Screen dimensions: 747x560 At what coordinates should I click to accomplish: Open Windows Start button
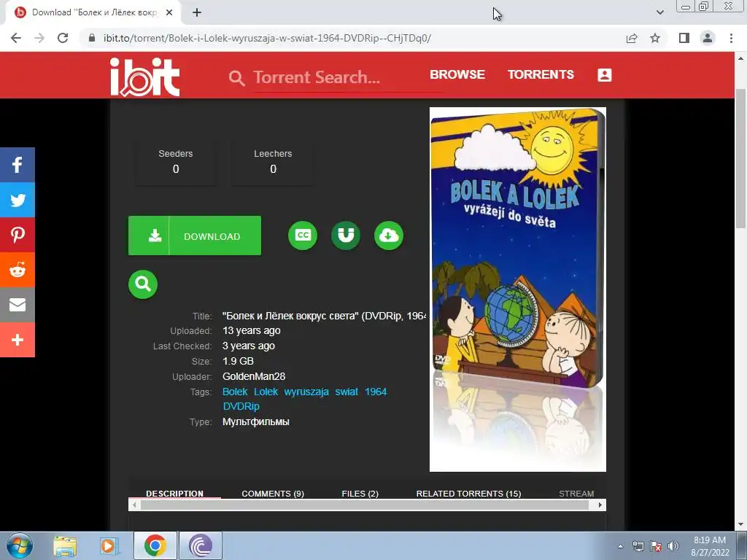pos(20,545)
